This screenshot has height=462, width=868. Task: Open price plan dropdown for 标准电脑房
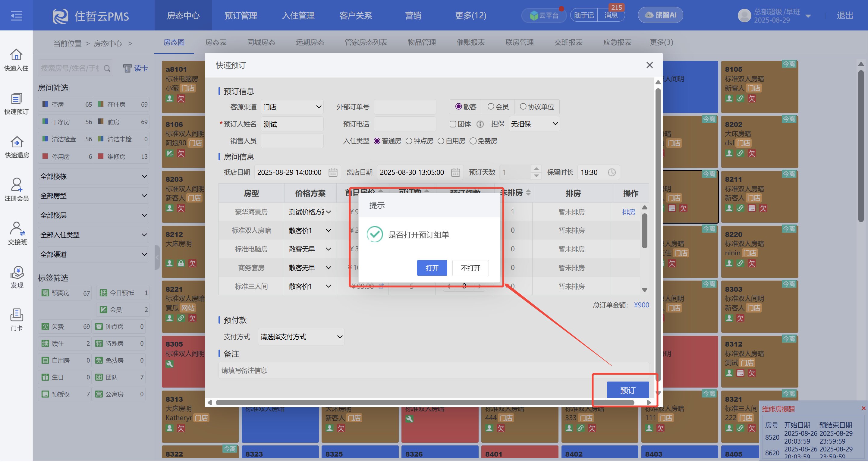[x=310, y=249]
